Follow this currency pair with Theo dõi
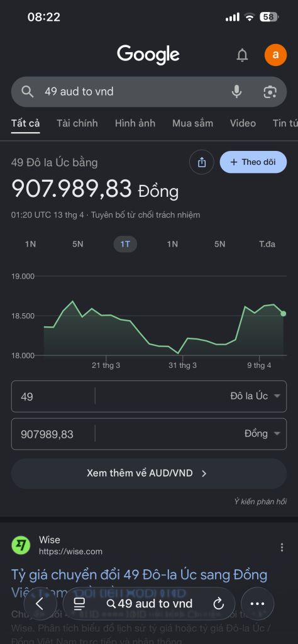Image resolution: width=298 pixels, height=644 pixels. pyautogui.click(x=253, y=162)
